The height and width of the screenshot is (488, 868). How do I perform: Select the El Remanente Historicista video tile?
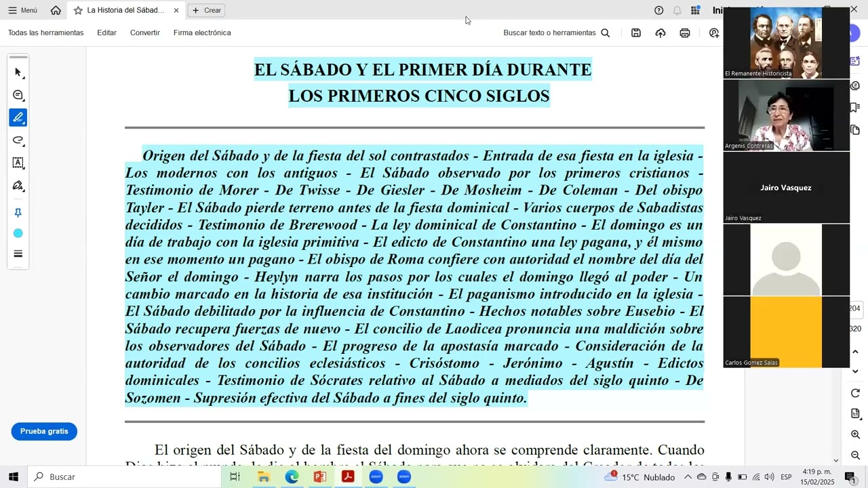786,43
